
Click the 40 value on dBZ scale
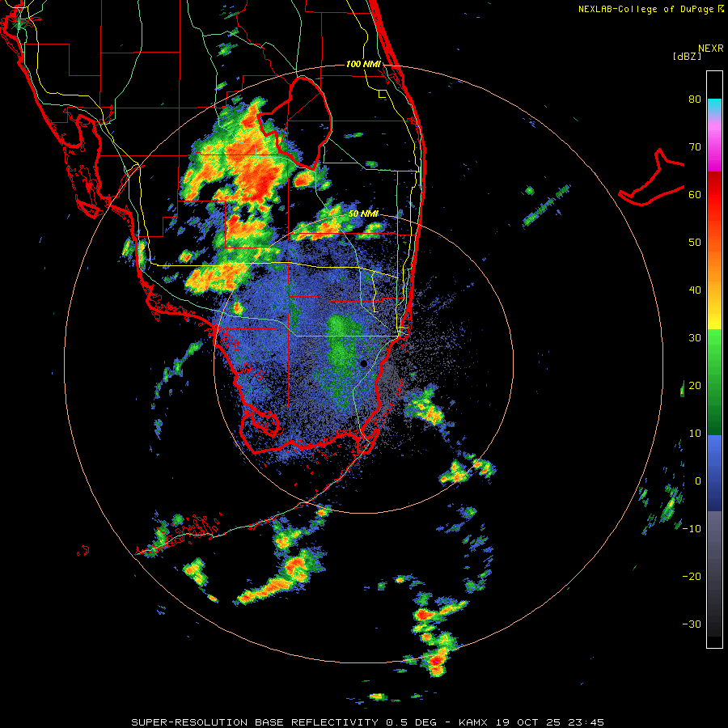tap(695, 290)
